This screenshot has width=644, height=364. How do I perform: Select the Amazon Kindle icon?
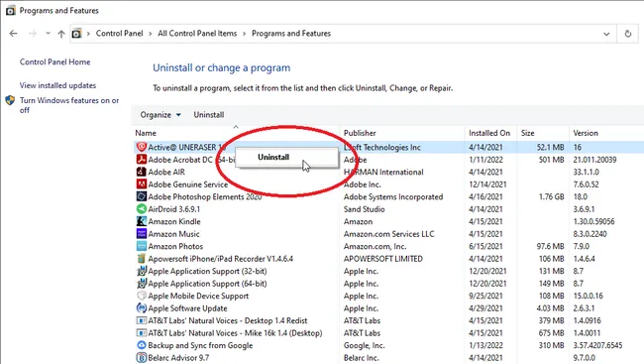point(142,221)
